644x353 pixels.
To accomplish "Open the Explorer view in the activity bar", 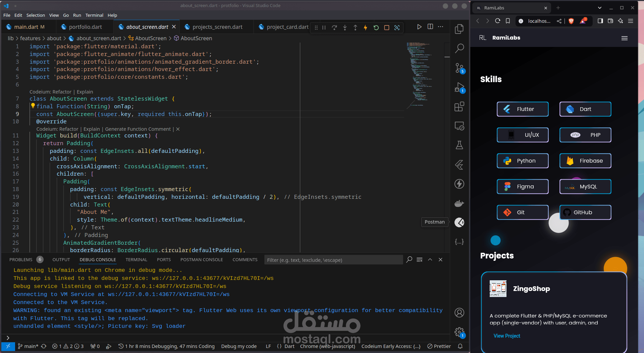I will point(459,29).
